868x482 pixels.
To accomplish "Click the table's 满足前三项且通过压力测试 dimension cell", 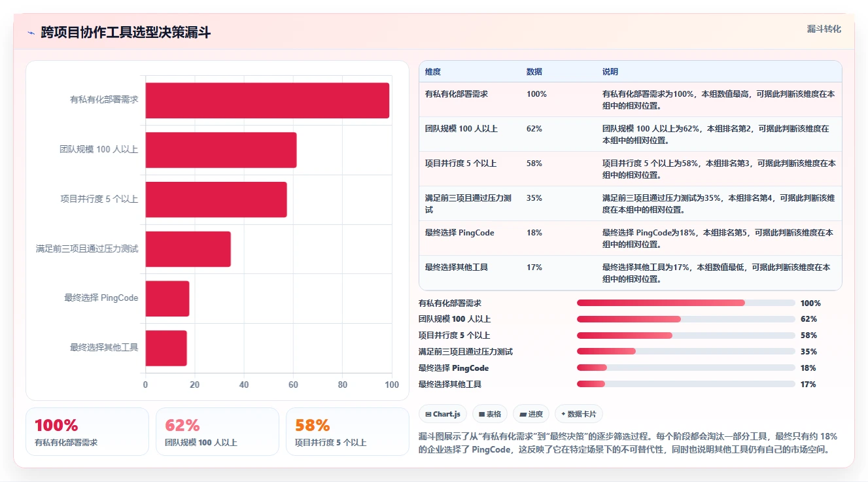I will tap(468, 204).
